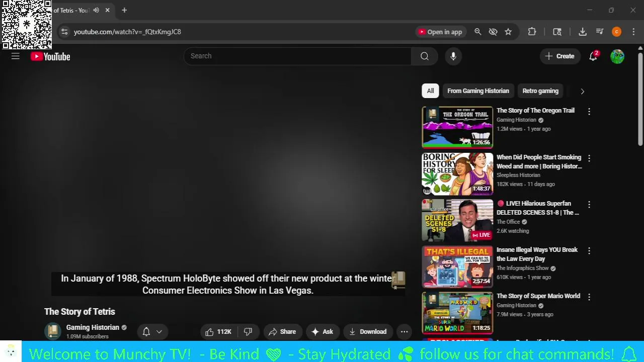
Task: Open The Office Deleted Scenes live thumbnail
Action: click(x=457, y=220)
